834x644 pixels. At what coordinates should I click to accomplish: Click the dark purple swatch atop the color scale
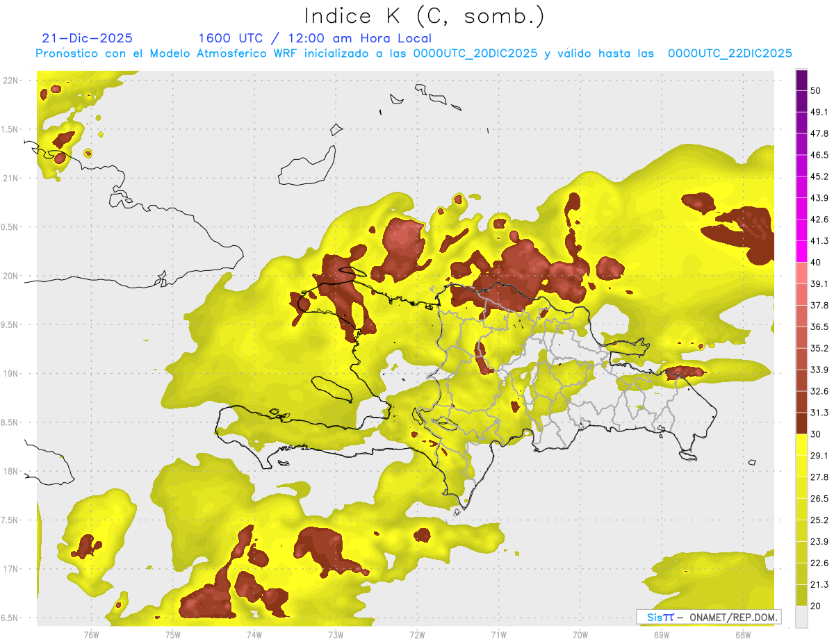click(x=801, y=81)
